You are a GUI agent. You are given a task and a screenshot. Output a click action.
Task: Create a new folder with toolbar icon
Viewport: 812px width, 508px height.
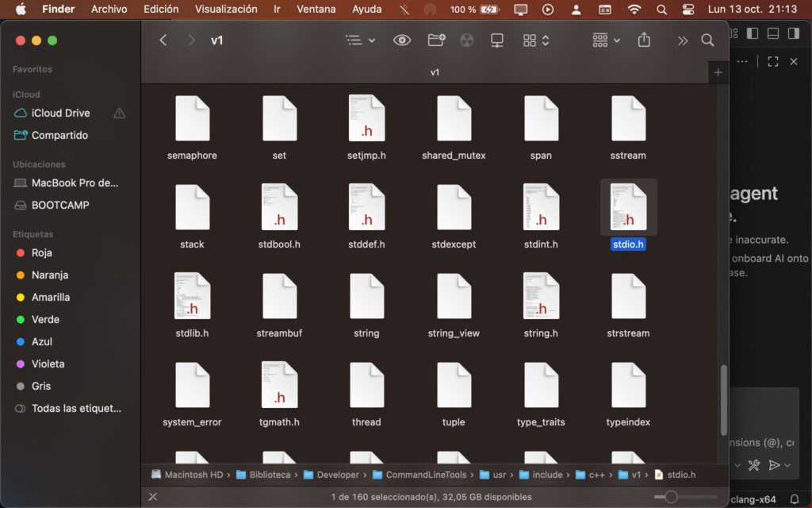point(436,40)
